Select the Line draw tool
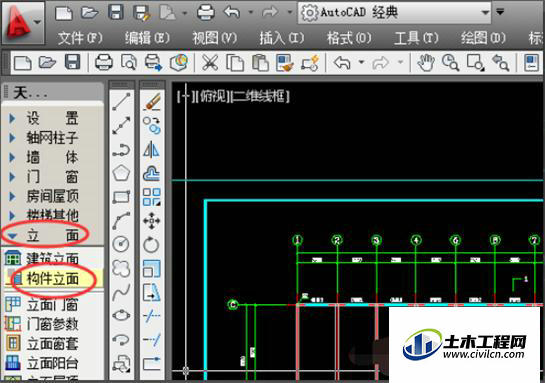This screenshot has height=383, width=545. click(121, 101)
